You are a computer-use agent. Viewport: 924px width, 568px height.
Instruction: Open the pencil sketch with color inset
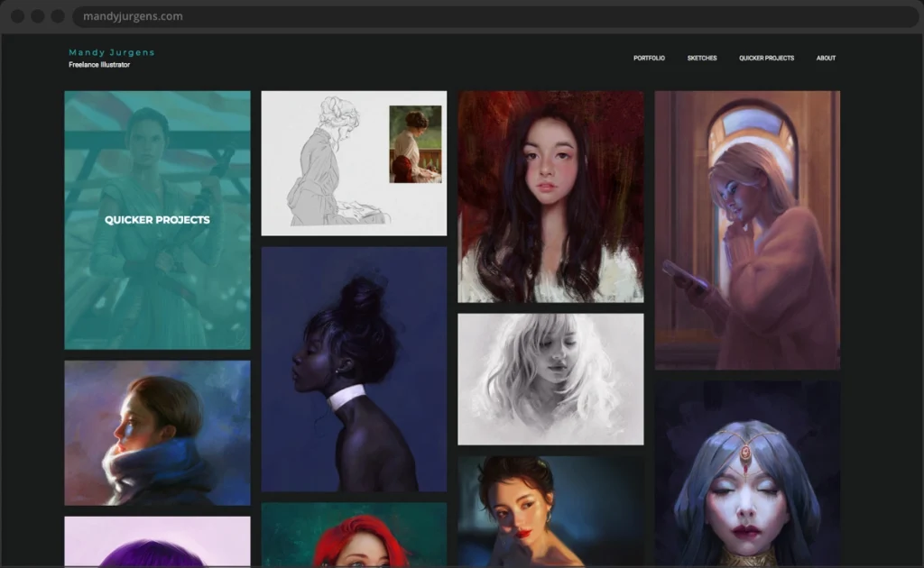(354, 163)
